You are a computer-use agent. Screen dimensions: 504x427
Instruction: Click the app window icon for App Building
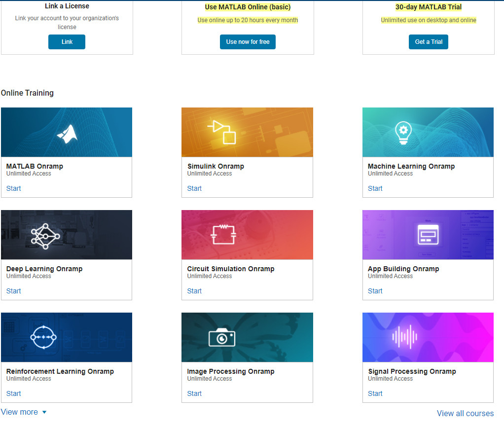pyautogui.click(x=428, y=235)
